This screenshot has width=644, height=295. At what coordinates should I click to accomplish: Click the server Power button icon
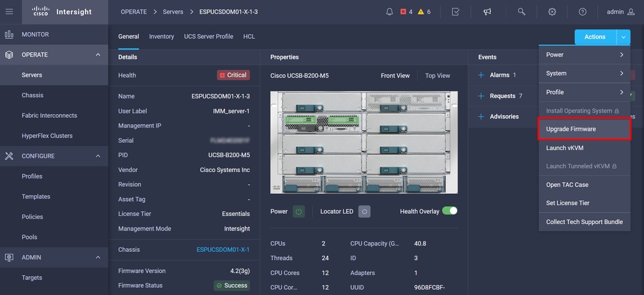298,212
